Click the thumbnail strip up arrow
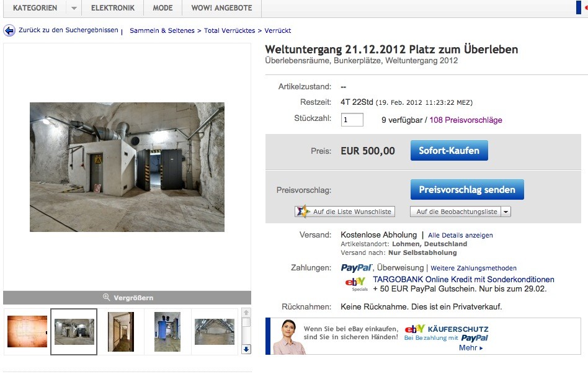The image size is (588, 374). point(246,313)
